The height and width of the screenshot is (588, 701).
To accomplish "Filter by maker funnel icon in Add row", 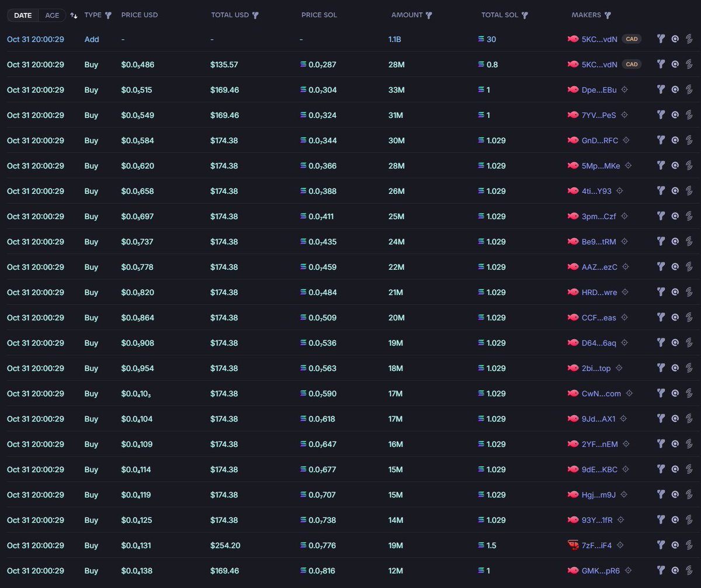I will click(x=661, y=39).
